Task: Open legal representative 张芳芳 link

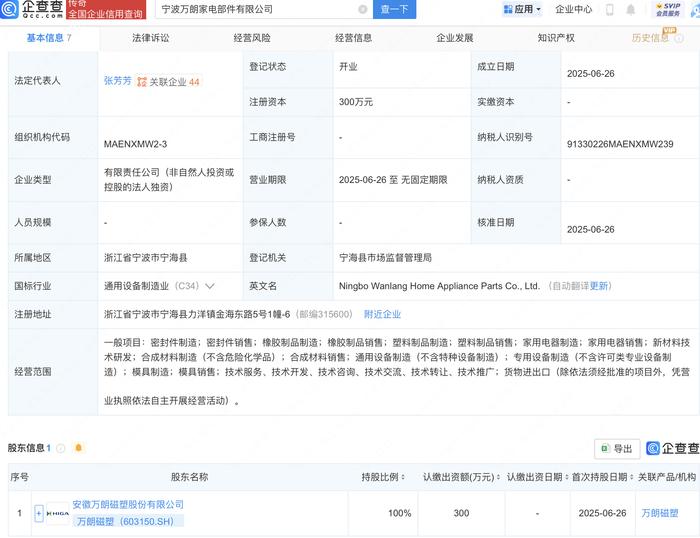Action: tap(117, 81)
